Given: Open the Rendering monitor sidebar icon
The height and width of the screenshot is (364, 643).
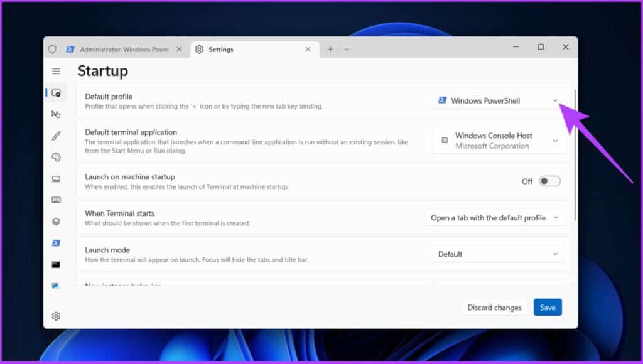Looking at the screenshot, I should (56, 179).
